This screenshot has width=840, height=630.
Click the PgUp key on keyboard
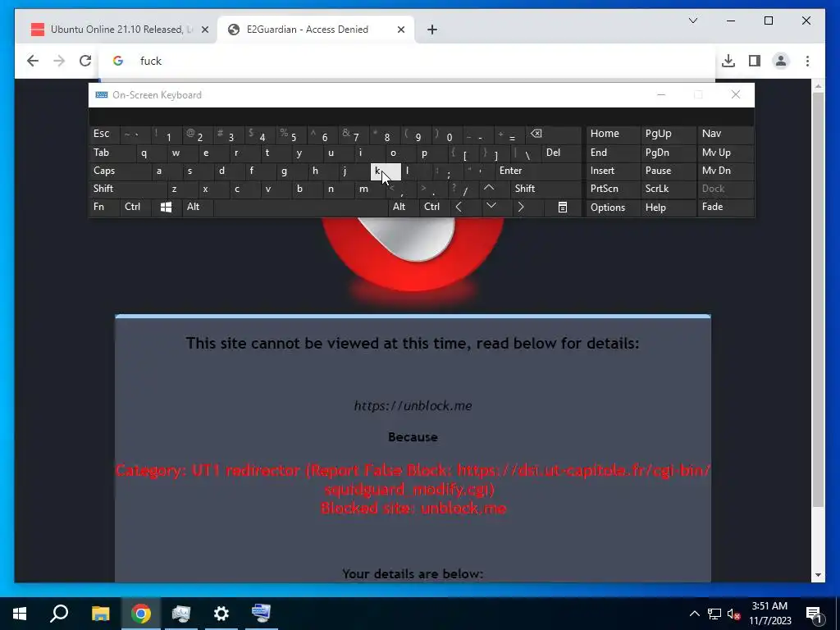point(668,134)
